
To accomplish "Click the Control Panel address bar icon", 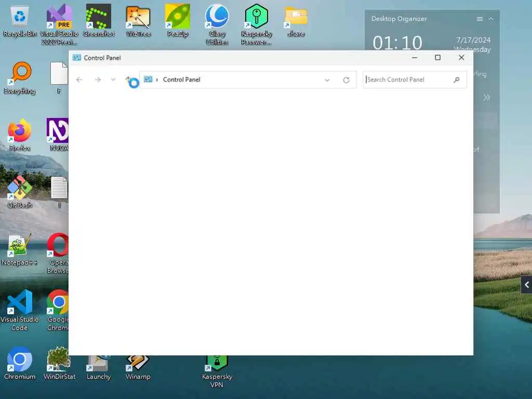I will click(148, 79).
